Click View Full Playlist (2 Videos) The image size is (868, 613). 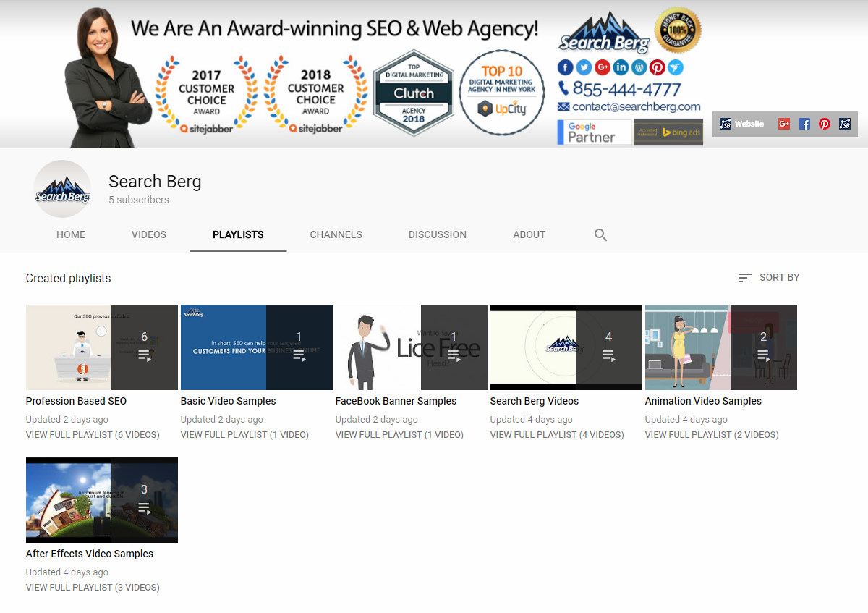click(712, 435)
